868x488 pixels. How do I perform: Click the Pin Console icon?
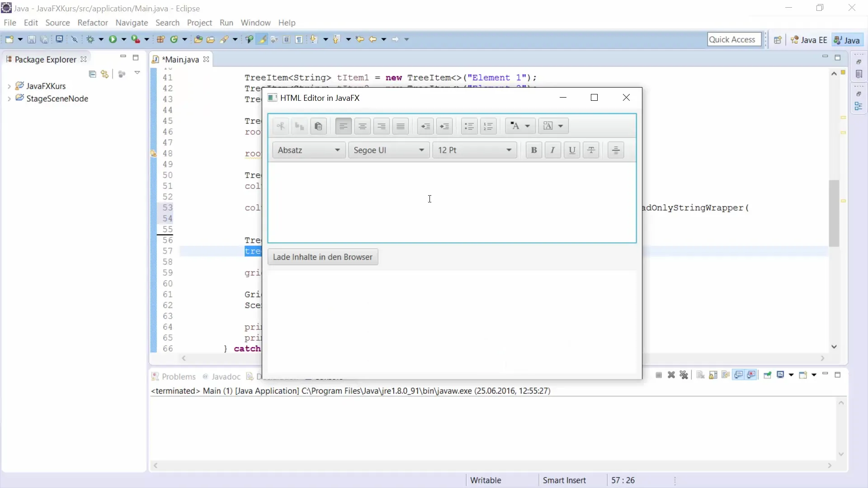pos(767,375)
